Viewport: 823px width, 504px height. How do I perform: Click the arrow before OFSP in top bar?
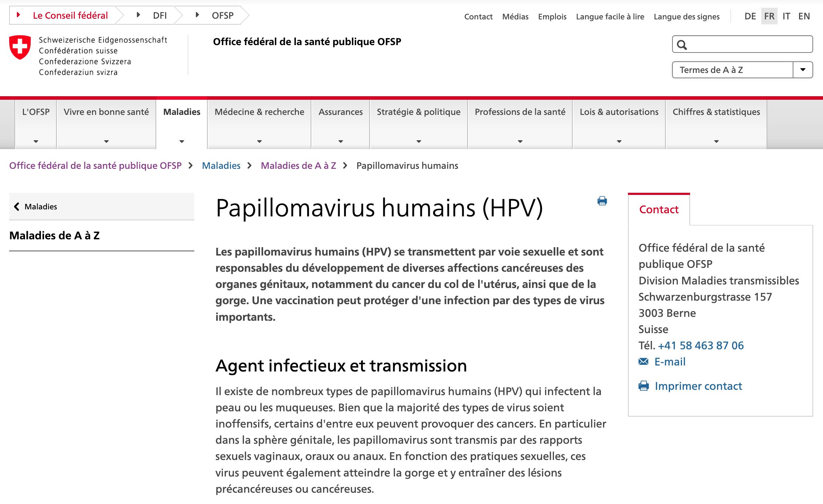tap(197, 15)
